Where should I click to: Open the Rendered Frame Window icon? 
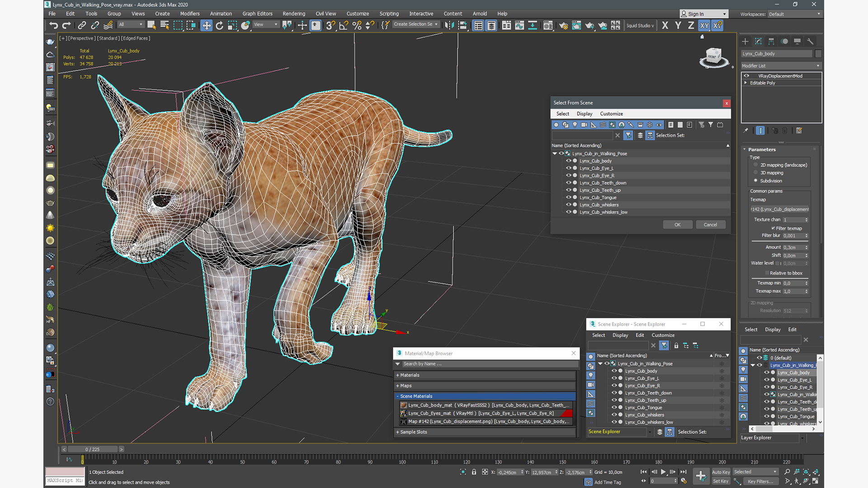tap(576, 26)
